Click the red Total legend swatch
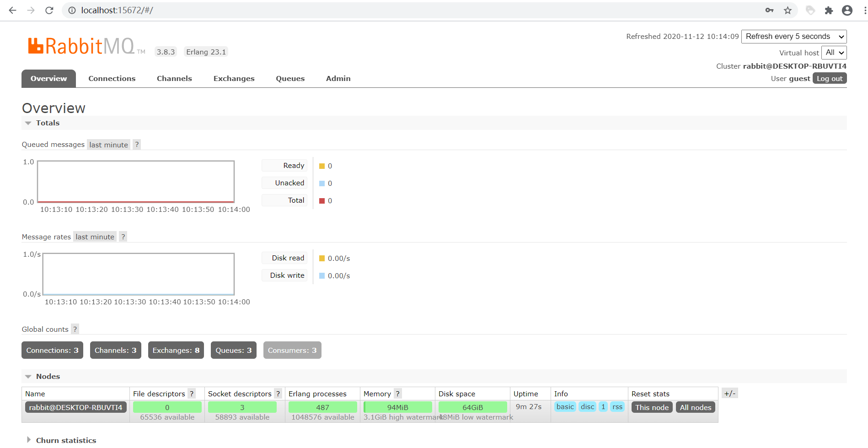This screenshot has width=868, height=448. [322, 201]
